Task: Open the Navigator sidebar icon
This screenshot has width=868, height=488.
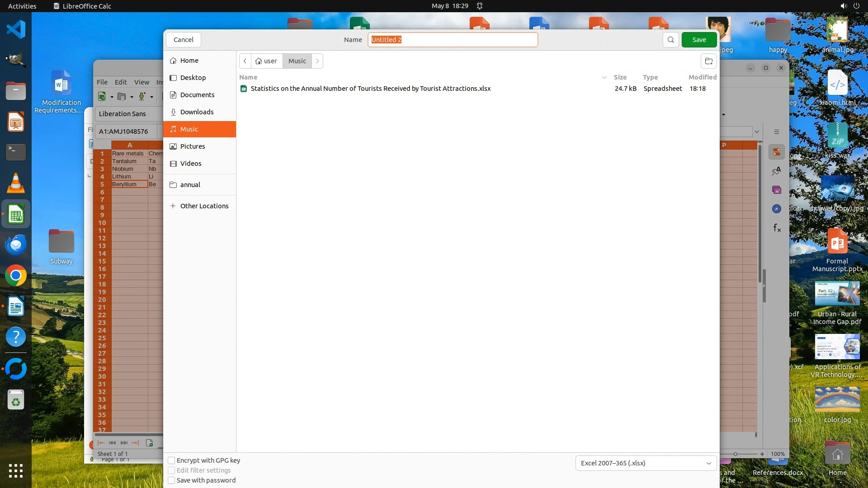Action: tap(777, 209)
